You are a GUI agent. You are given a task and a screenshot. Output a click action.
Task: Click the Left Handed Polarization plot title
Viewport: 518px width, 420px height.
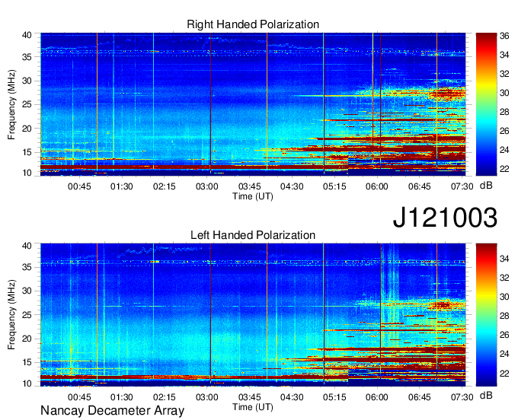[x=253, y=235]
